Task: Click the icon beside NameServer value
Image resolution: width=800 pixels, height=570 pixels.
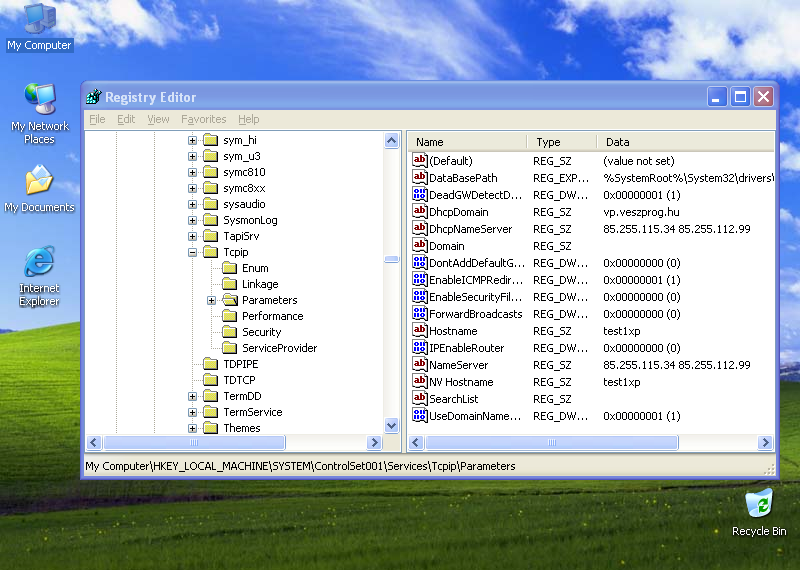Action: [x=419, y=364]
